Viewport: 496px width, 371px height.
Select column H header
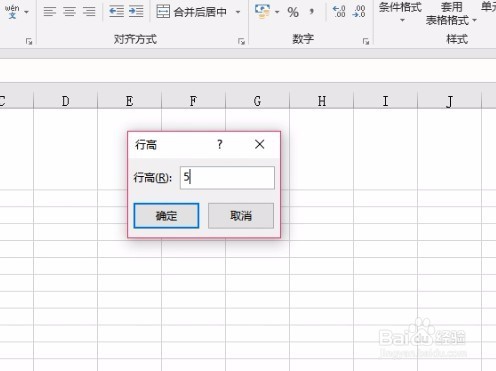322,101
